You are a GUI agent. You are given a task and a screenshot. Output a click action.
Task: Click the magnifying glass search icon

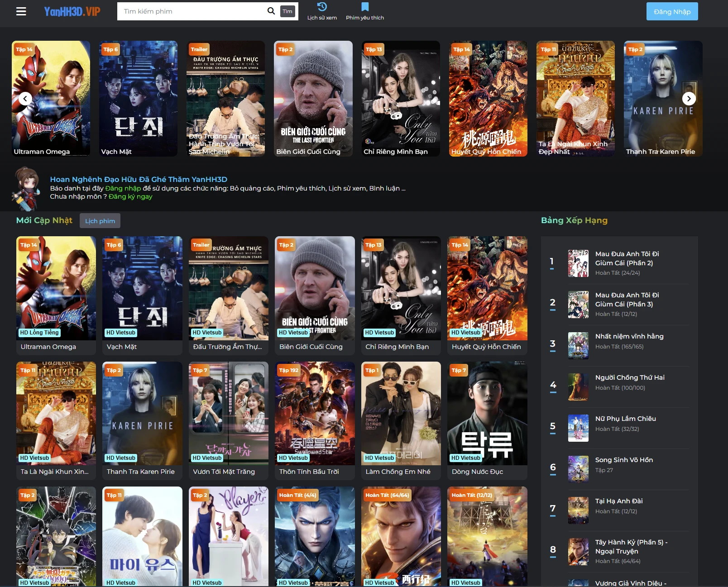click(x=271, y=11)
